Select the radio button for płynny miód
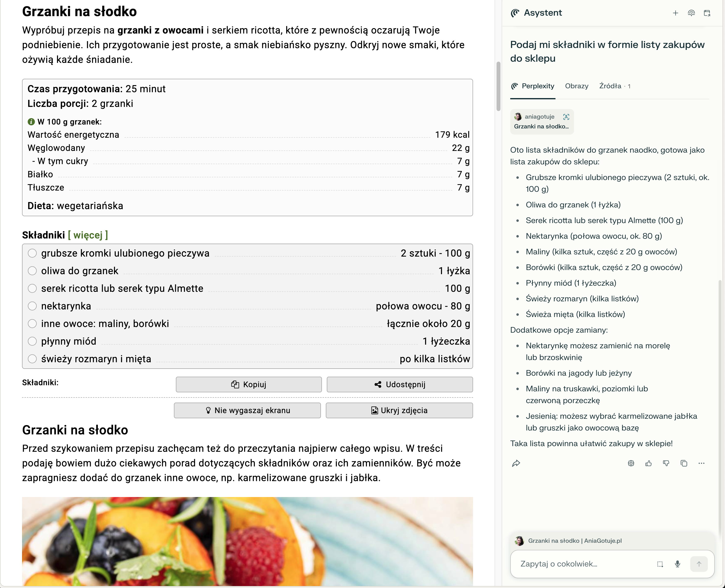The image size is (725, 588). click(32, 341)
